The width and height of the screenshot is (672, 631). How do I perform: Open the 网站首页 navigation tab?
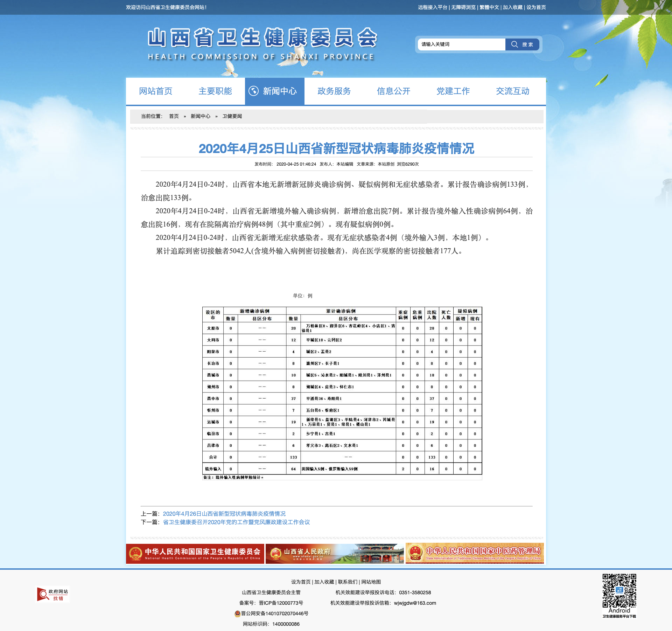click(x=156, y=91)
